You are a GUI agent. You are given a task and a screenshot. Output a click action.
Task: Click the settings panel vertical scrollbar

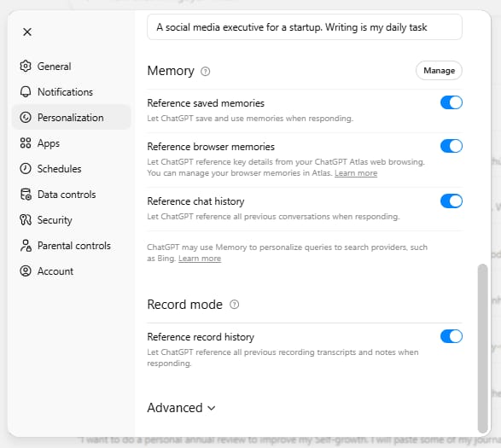click(x=482, y=348)
